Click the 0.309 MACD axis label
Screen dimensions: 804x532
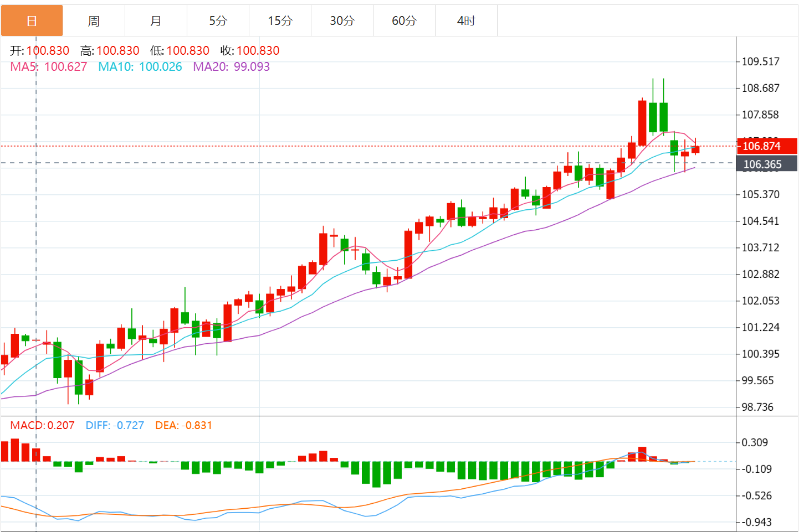[755, 442]
